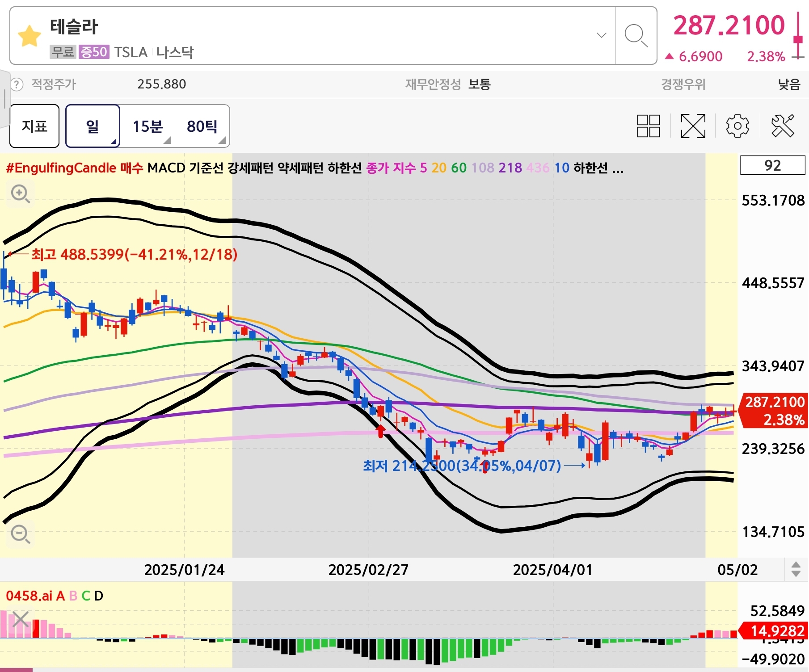809x672 pixels.
Task: Open the stock search magnifier
Action: pos(636,36)
